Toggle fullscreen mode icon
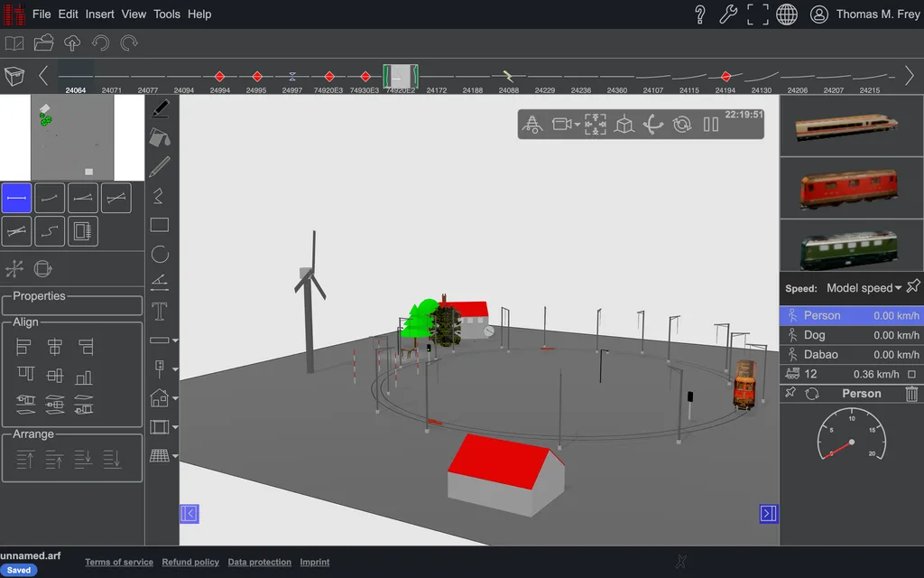The height and width of the screenshot is (578, 924). (x=758, y=14)
